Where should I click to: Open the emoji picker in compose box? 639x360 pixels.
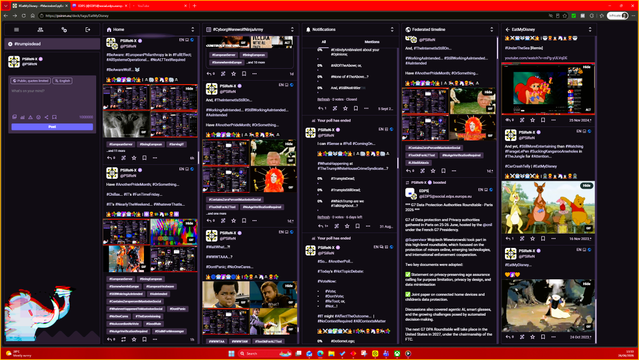pyautogui.click(x=38, y=117)
